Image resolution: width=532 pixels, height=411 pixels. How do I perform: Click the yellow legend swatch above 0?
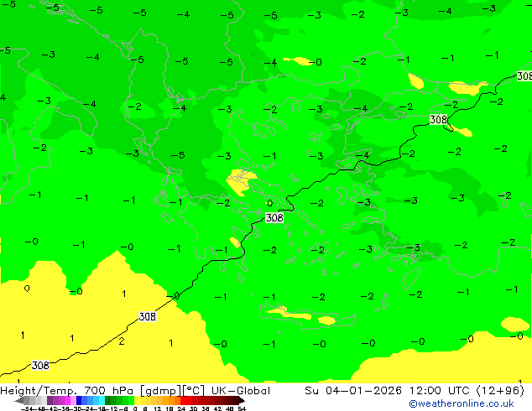137,400
